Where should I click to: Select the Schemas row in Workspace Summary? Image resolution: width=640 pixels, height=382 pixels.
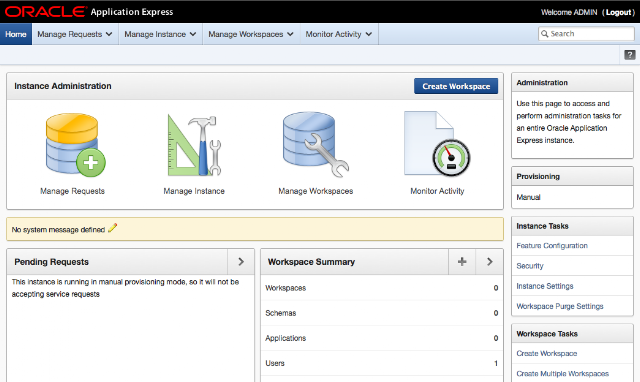382,313
